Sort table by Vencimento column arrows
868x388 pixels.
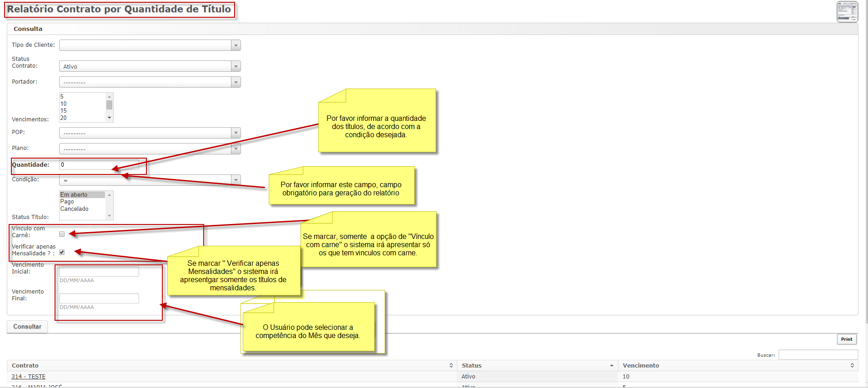pyautogui.click(x=852, y=365)
